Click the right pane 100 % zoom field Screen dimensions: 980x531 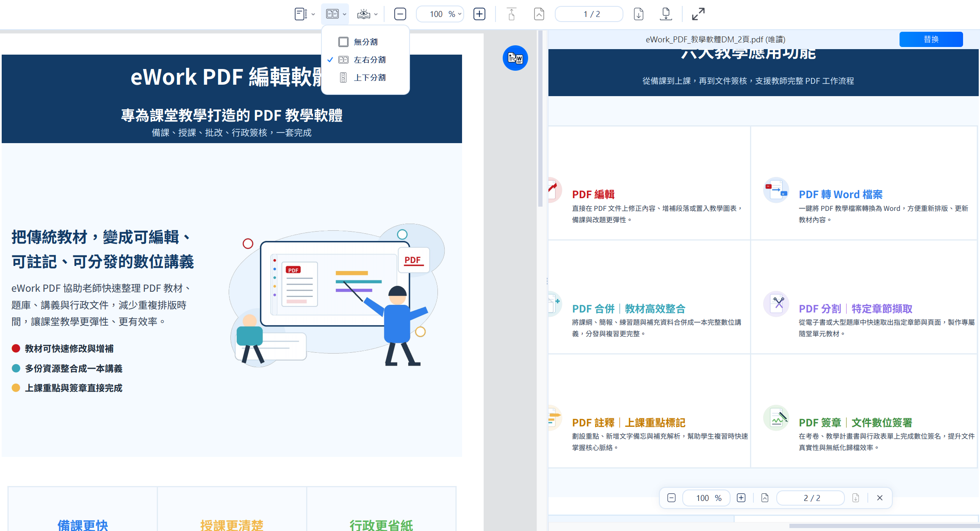click(x=706, y=498)
